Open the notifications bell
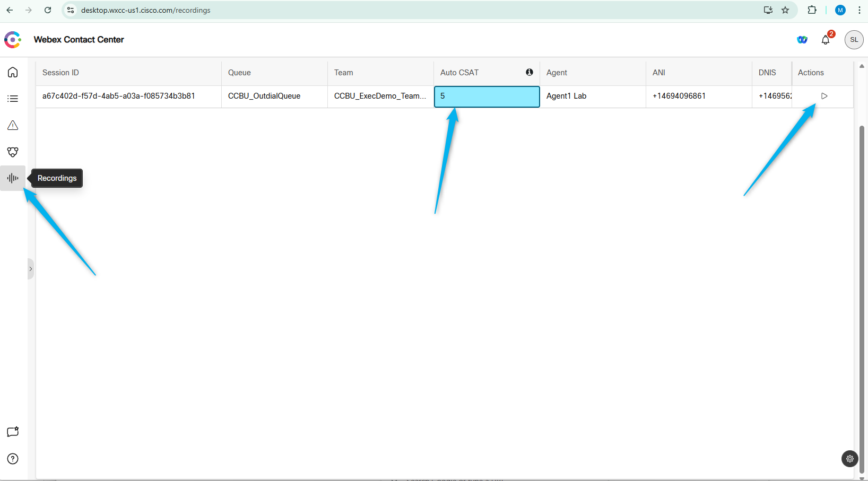The image size is (868, 481). coord(826,40)
